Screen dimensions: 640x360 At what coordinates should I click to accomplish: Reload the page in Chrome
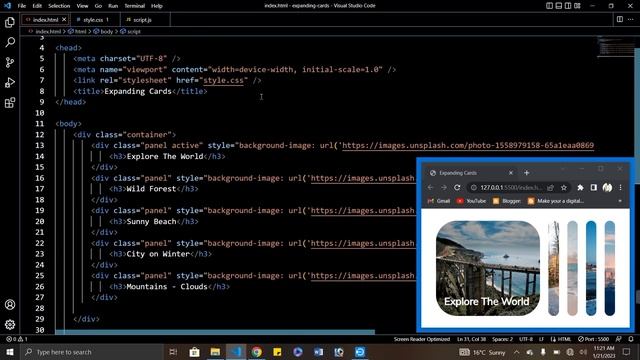457,187
